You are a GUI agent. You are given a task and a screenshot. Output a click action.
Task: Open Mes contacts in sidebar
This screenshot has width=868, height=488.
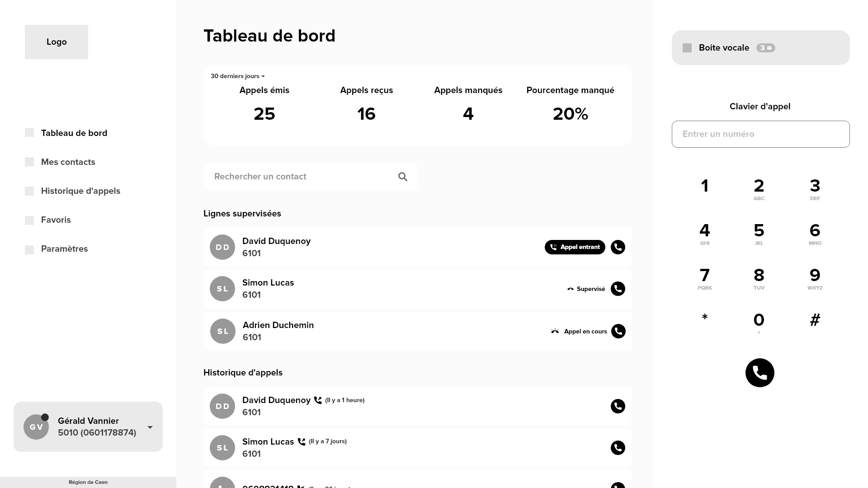[68, 162]
